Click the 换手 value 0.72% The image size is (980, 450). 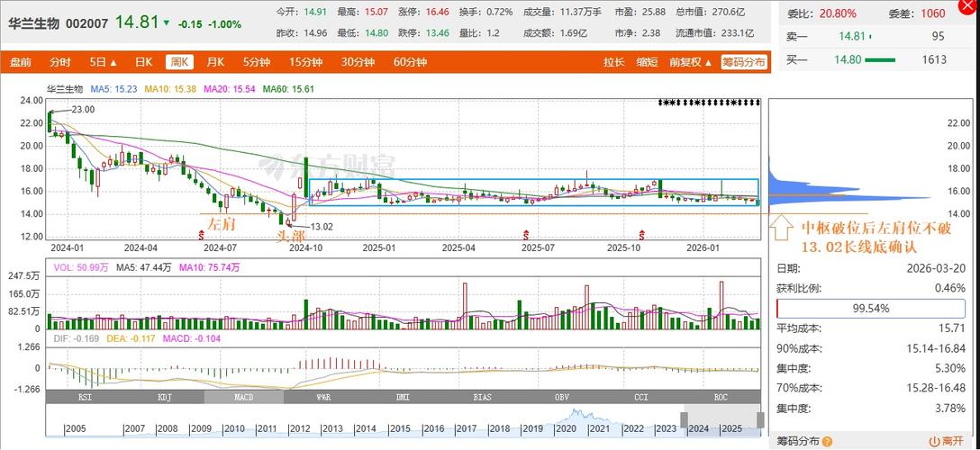(499, 12)
